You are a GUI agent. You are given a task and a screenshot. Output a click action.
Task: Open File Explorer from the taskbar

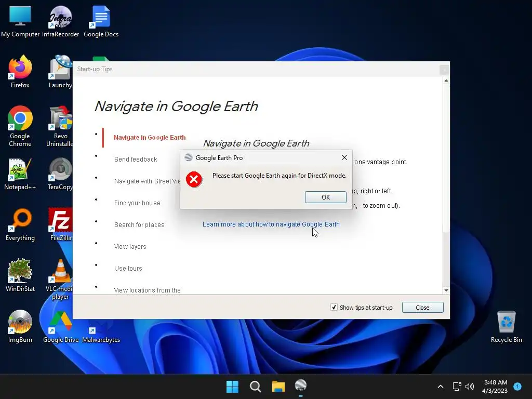tap(278, 387)
